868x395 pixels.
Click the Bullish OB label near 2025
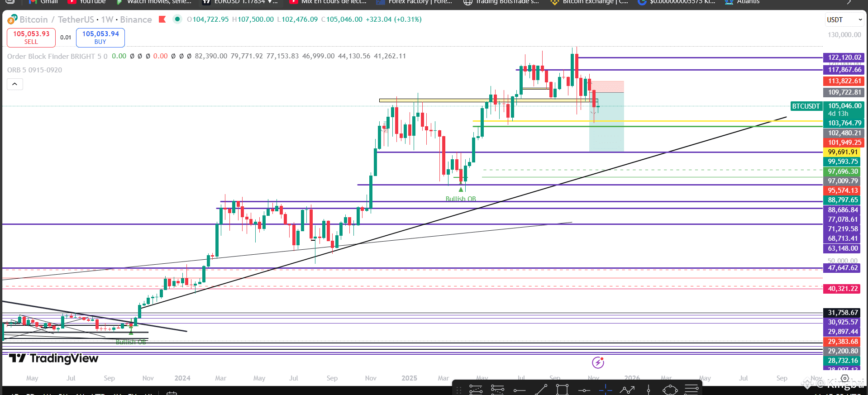[x=461, y=199]
